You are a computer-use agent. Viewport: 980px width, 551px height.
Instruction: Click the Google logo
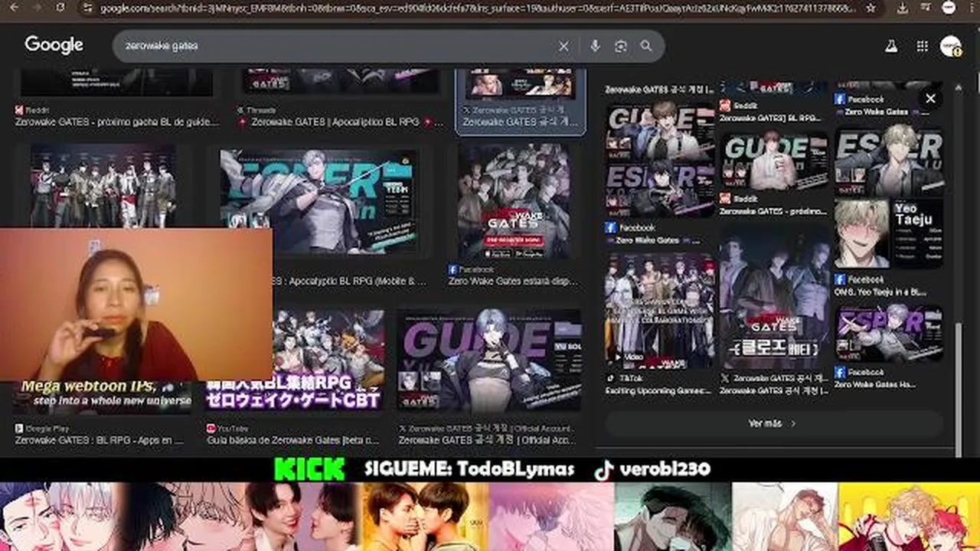pos(54,45)
